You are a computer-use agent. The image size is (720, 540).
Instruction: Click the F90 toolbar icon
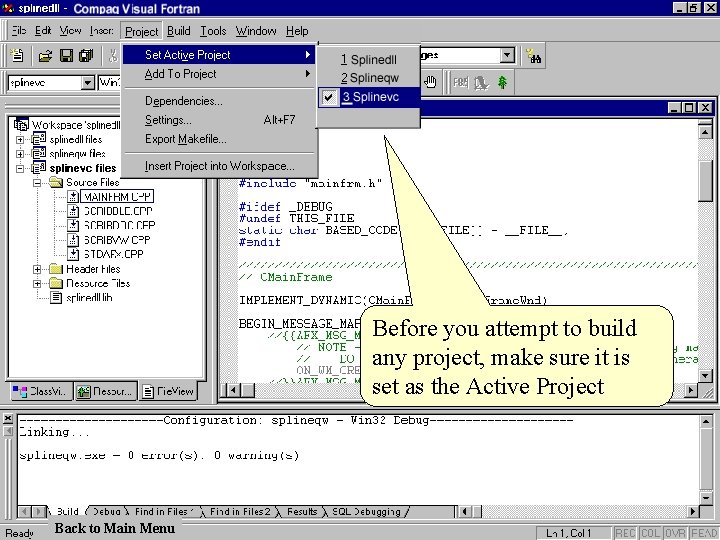460,83
